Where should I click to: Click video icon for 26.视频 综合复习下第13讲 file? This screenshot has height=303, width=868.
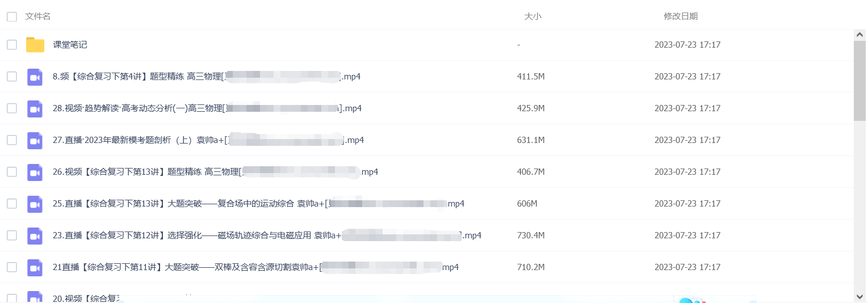35,172
